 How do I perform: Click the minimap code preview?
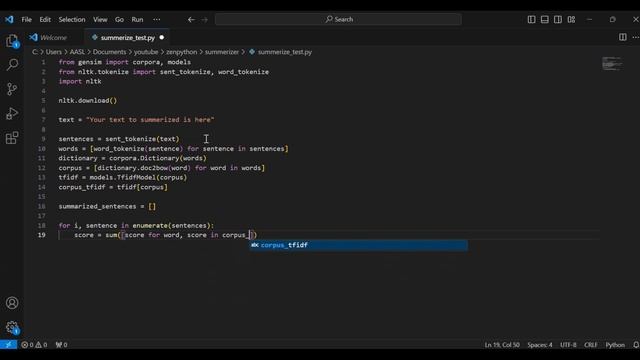point(612,64)
